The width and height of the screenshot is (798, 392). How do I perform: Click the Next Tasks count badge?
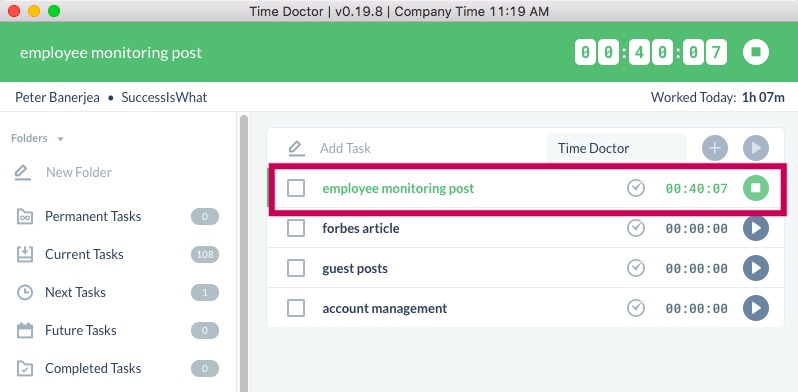point(205,293)
